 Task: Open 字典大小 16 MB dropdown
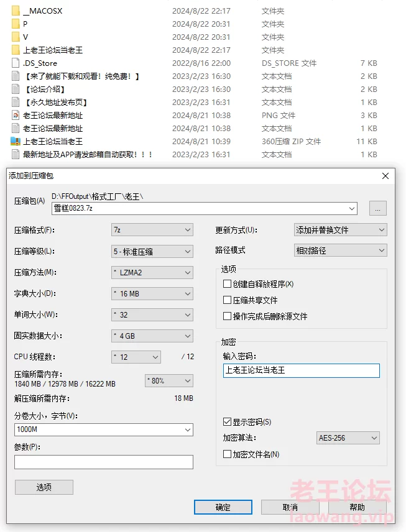tap(152, 293)
